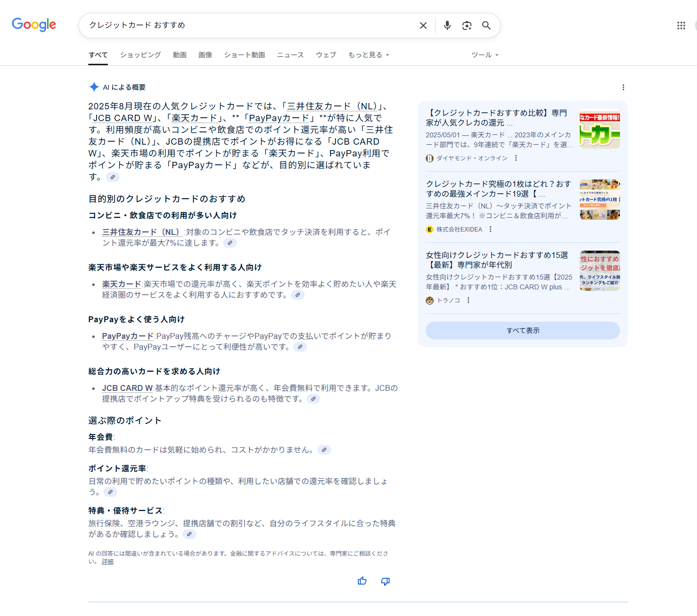Open クレジットカード究極の1枚はどれ source article
The width and height of the screenshot is (697, 616).
pyautogui.click(x=498, y=189)
